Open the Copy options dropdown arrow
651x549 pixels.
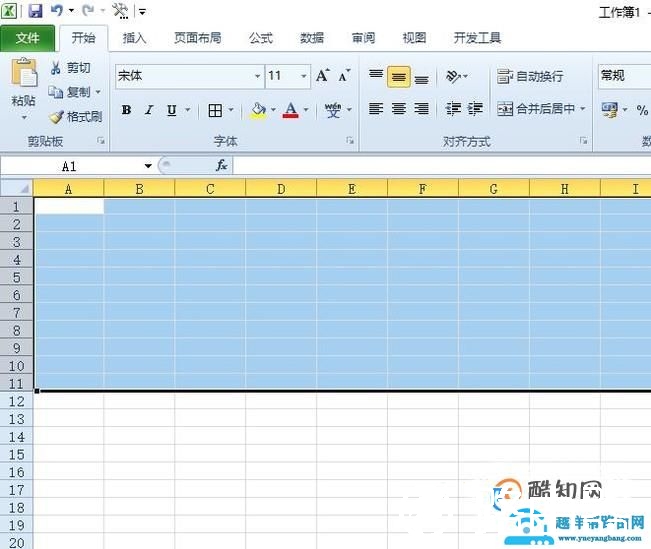(98, 92)
